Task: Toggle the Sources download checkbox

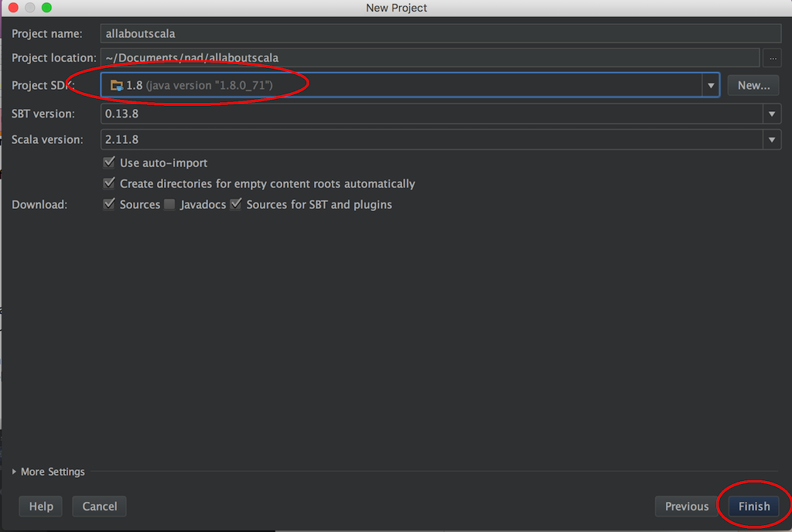Action: click(x=108, y=204)
